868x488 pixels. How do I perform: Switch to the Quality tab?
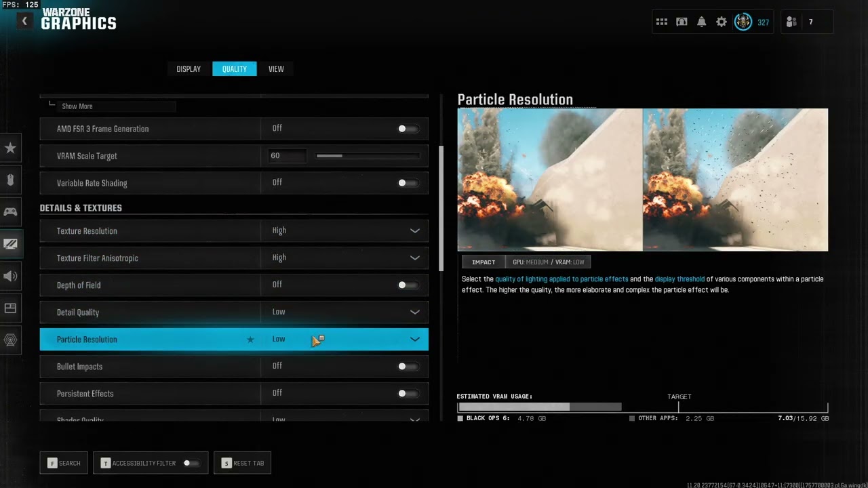tap(235, 69)
